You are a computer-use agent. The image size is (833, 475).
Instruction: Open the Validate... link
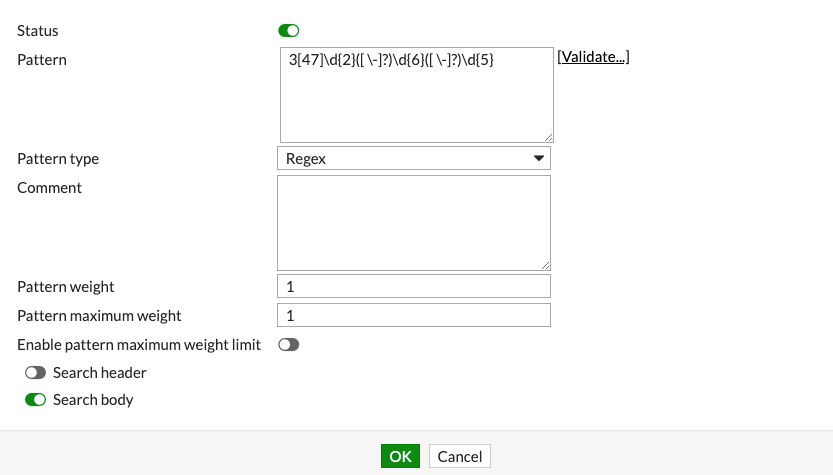click(593, 57)
